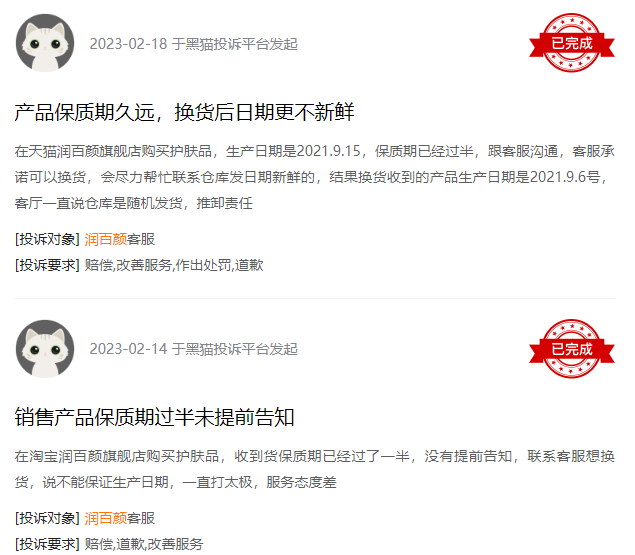The image size is (635, 555).
Task: Click the [投诉对象] label in the first complaint
Action: [47, 239]
